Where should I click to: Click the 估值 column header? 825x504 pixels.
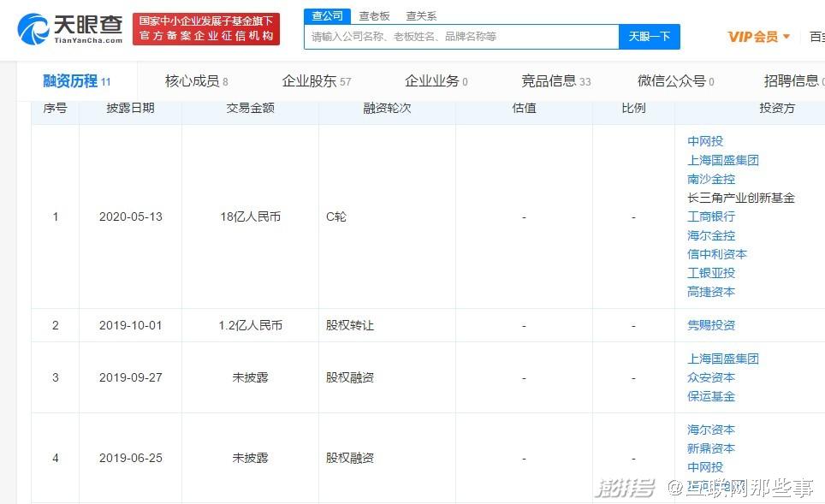click(x=524, y=108)
